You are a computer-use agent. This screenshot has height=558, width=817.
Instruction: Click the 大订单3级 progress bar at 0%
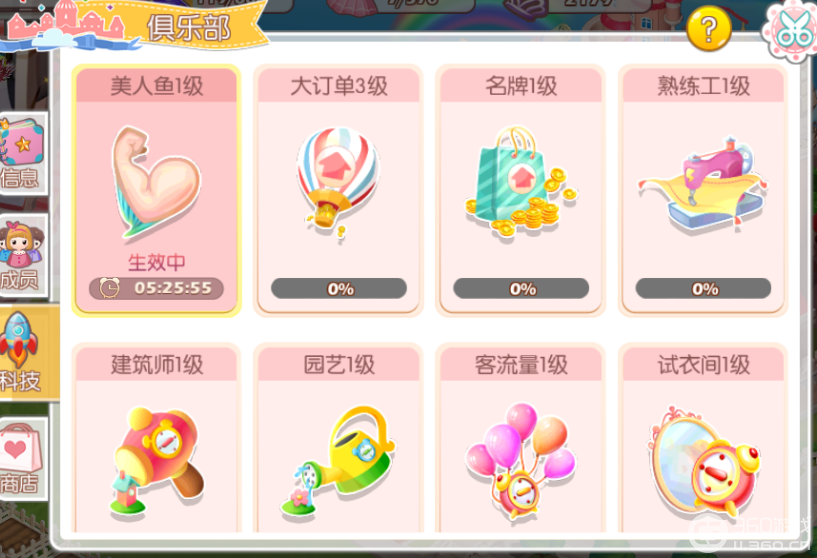pyautogui.click(x=339, y=288)
